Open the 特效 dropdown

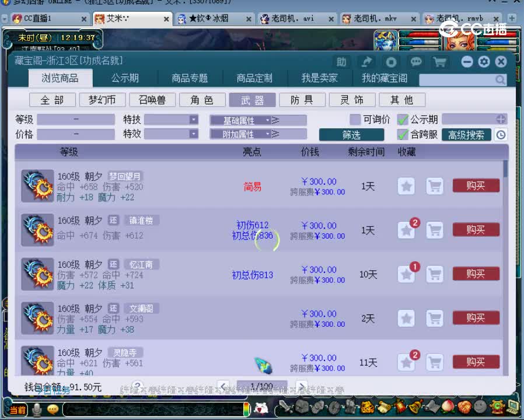click(x=194, y=134)
